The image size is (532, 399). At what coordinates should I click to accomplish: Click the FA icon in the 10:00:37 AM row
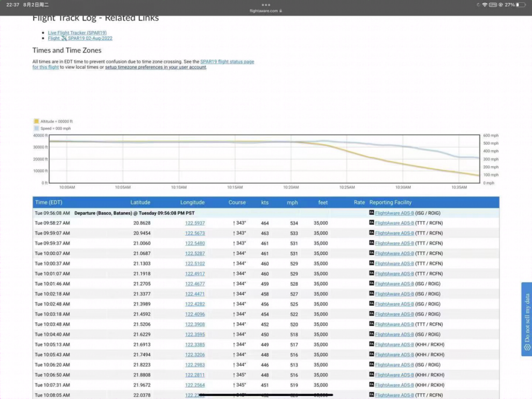click(371, 263)
